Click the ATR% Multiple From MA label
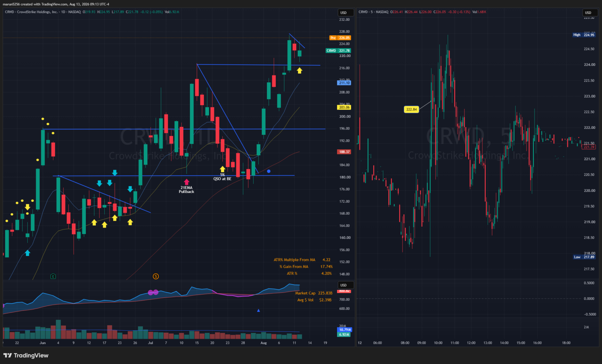Screen dimensions: 602x364 (295, 260)
